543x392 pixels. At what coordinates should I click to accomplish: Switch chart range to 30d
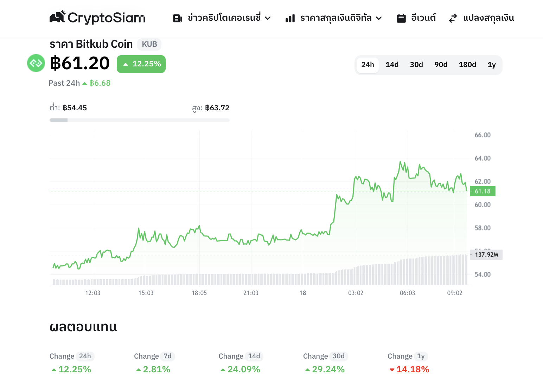416,65
